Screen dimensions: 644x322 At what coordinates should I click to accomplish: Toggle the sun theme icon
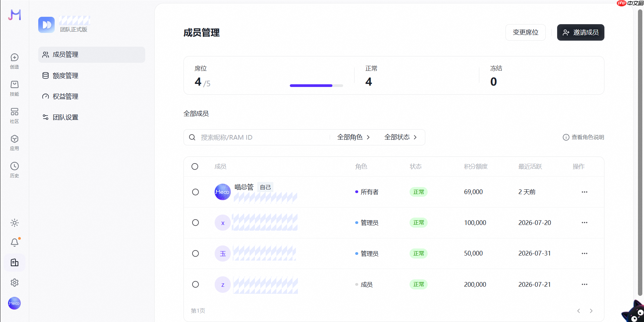14,223
